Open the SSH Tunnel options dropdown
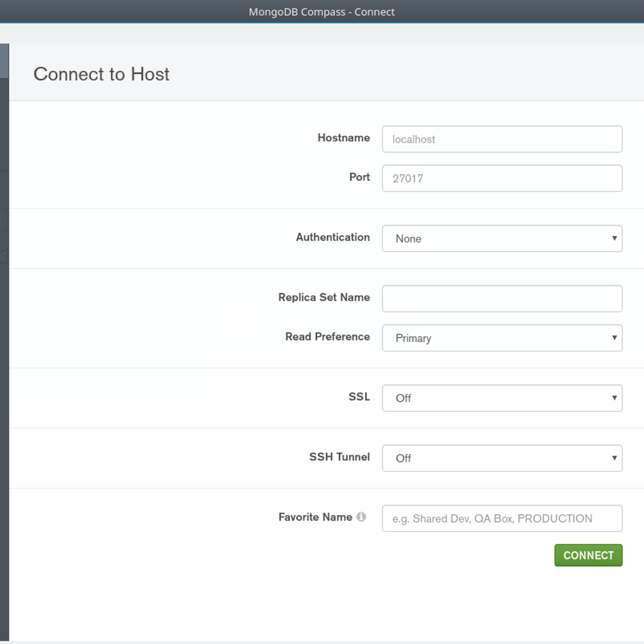644x644 pixels. 502,458
